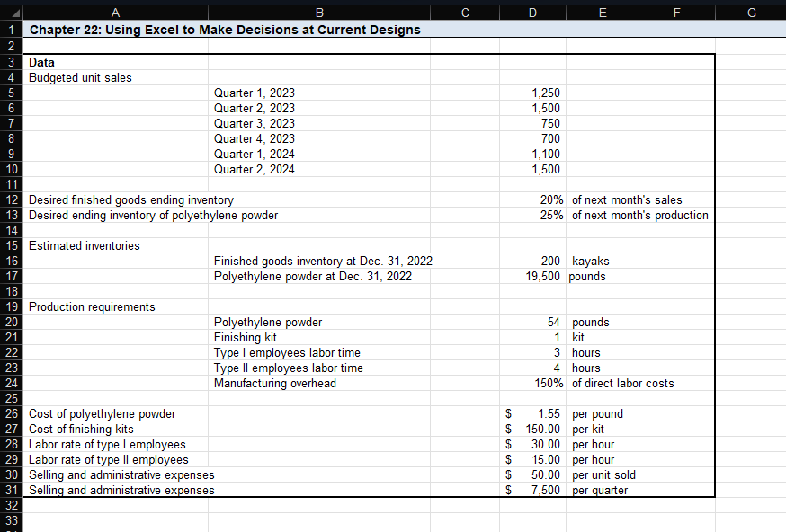786x532 pixels.
Task: Select the "Quarter 3, 2023" label
Action: pyautogui.click(x=255, y=124)
